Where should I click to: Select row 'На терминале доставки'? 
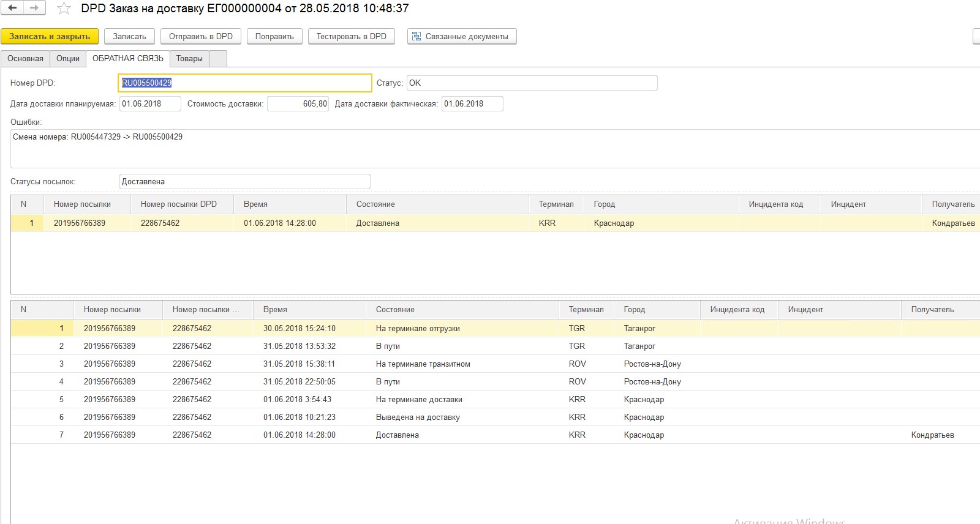click(495, 400)
